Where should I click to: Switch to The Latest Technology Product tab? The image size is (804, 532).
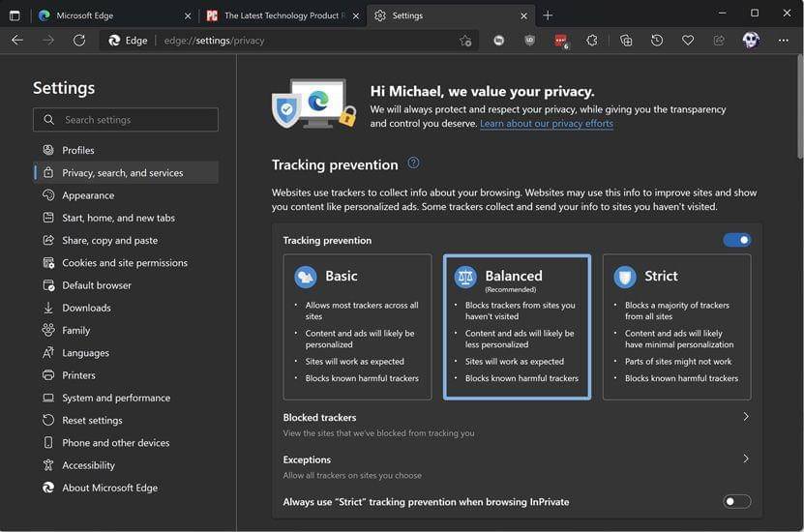[281, 15]
